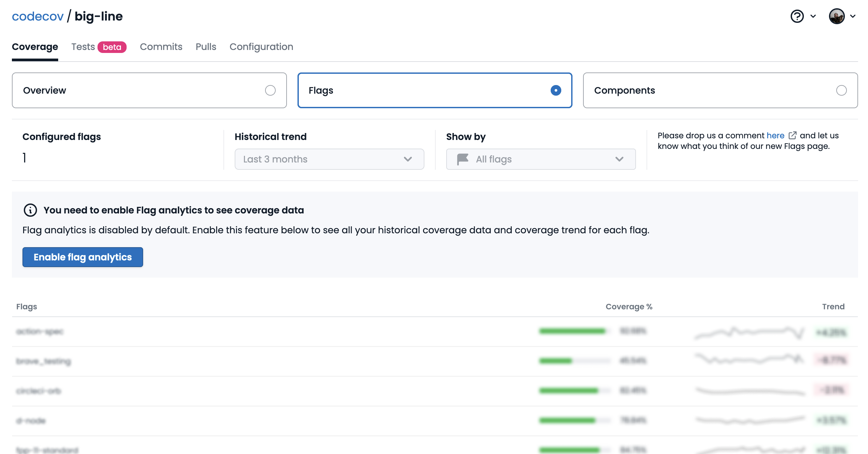Click the external link icon after here
This screenshot has height=454, width=868.
point(793,135)
